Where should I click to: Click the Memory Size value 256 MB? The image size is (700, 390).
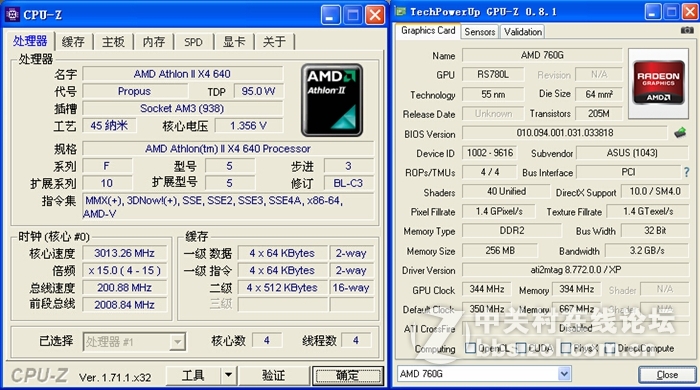coord(500,250)
